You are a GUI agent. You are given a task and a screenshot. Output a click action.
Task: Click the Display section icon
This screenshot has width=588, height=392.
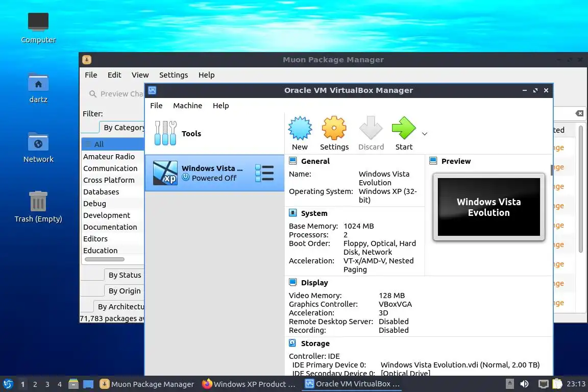(292, 282)
